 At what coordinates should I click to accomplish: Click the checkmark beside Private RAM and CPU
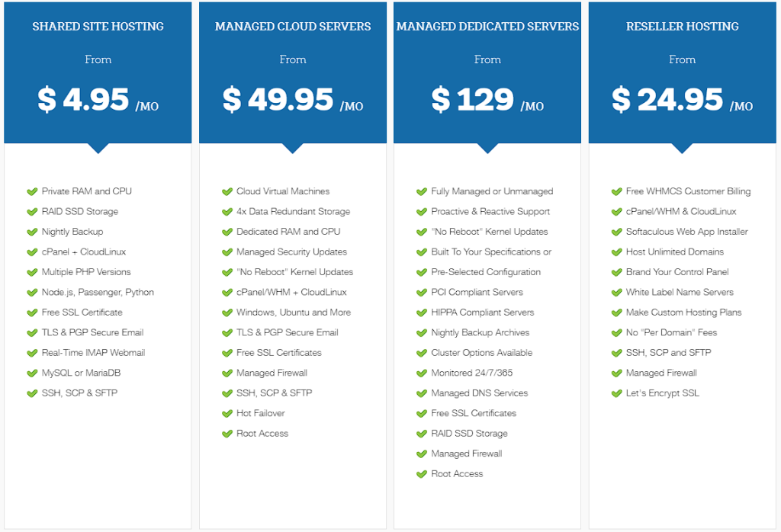pos(32,191)
